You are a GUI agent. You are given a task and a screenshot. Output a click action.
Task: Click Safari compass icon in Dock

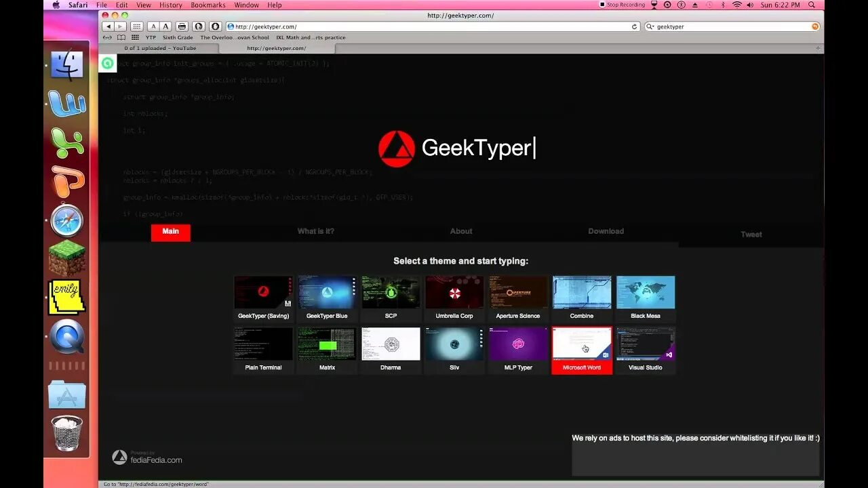pos(66,221)
